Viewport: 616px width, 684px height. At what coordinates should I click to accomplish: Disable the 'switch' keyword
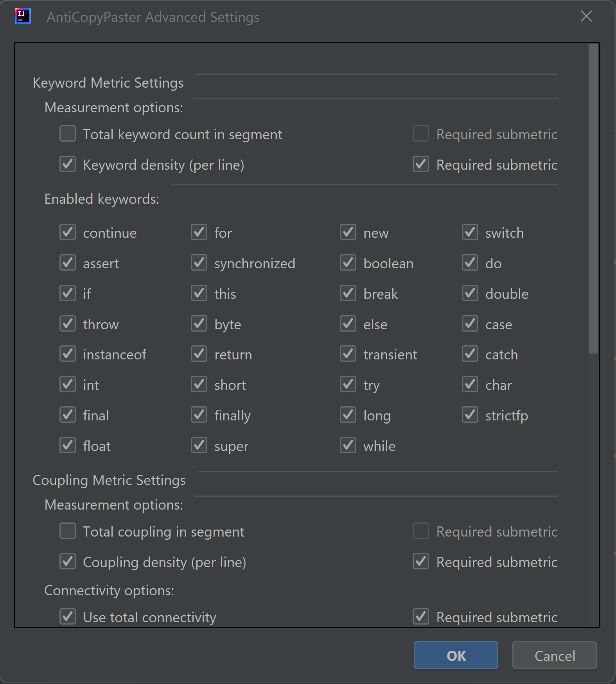pos(470,232)
